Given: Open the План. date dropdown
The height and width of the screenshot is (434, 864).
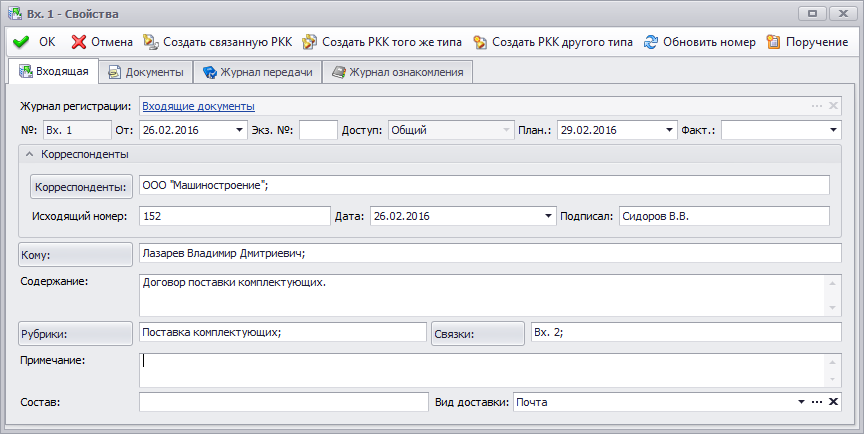Looking at the screenshot, I should tap(669, 130).
